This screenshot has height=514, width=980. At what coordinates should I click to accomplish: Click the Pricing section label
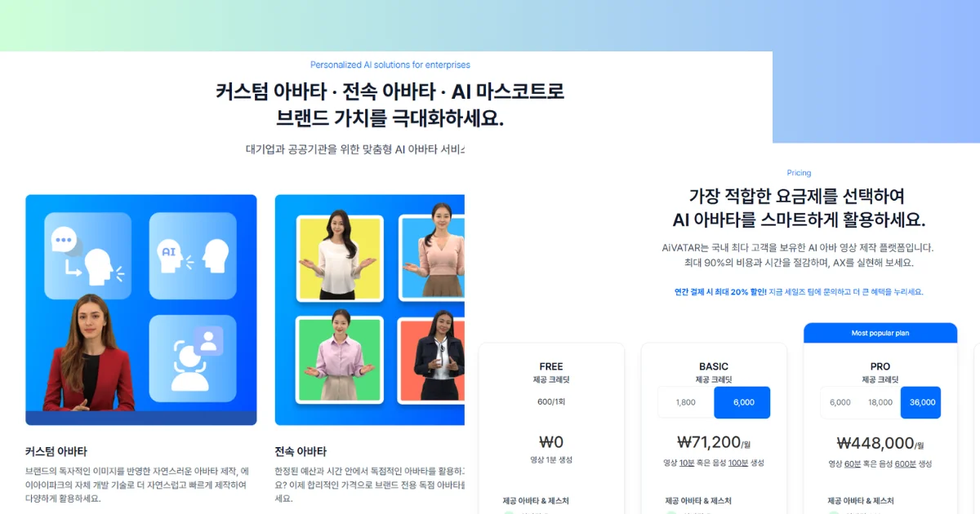coord(799,173)
